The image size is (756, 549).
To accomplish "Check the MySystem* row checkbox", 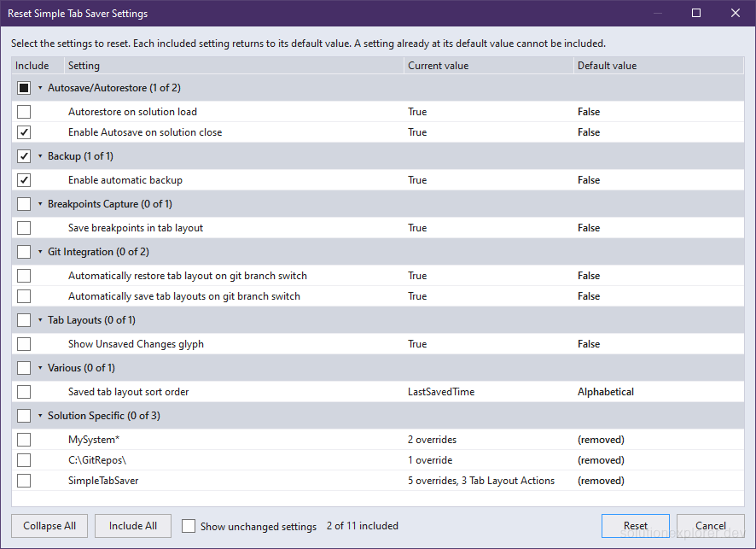I will tap(24, 440).
